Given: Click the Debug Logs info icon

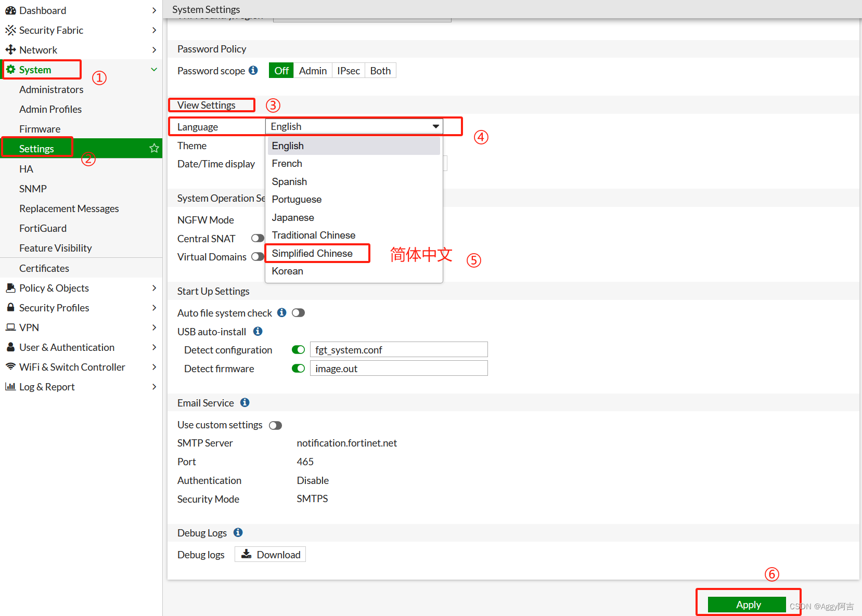Looking at the screenshot, I should [x=238, y=532].
